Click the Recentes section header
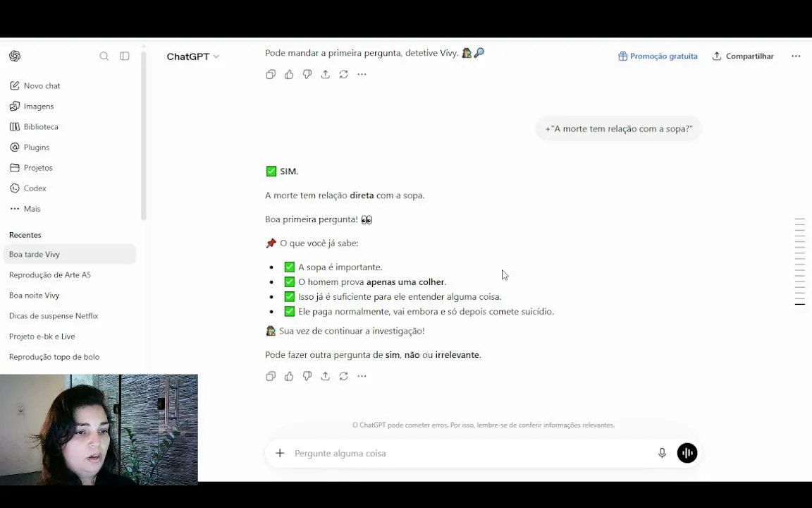Viewport: 812px width, 508px height. tap(25, 235)
